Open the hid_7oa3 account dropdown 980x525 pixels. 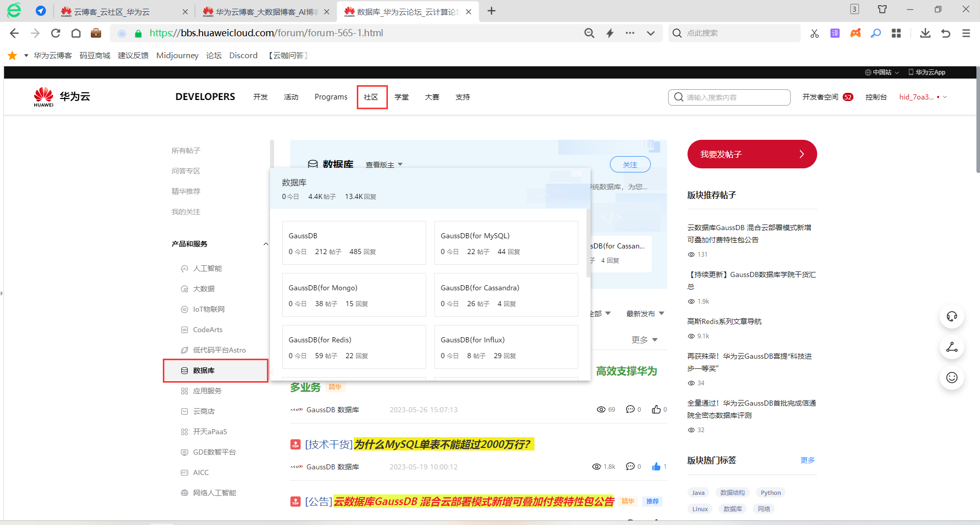(923, 97)
